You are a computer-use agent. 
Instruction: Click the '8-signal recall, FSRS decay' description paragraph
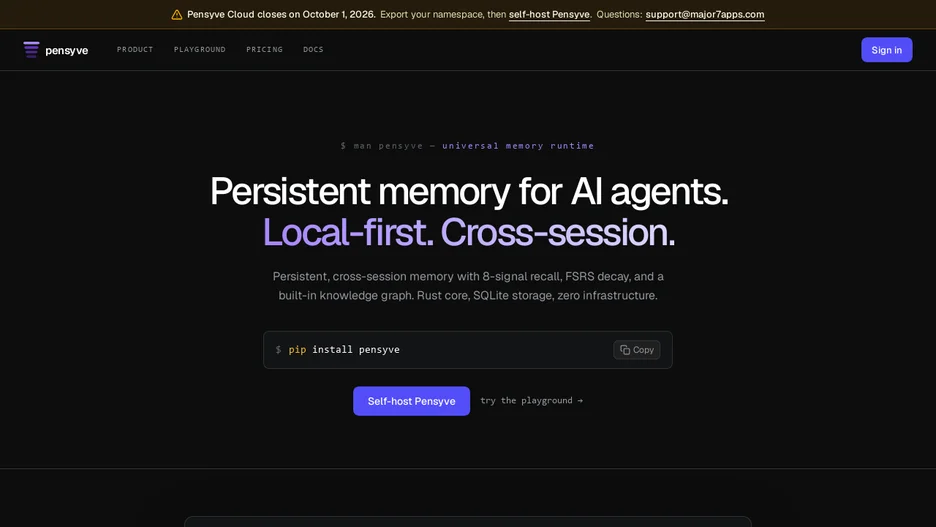(468, 286)
